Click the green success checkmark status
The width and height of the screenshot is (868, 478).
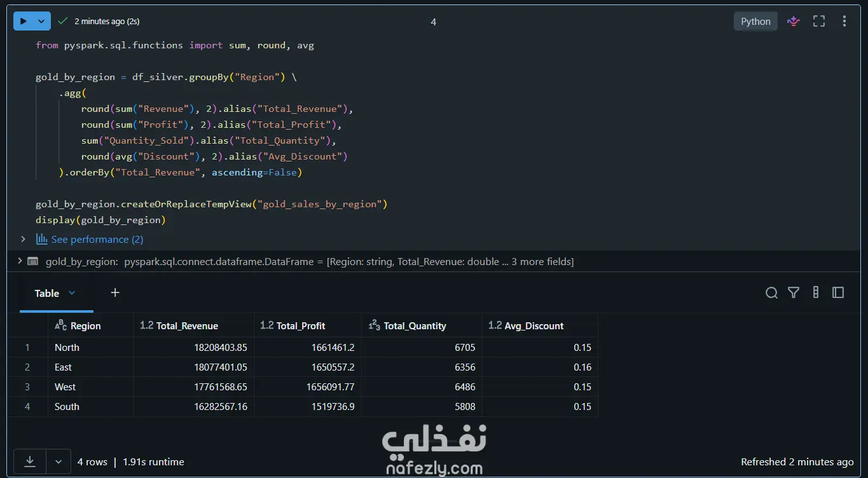coord(62,21)
